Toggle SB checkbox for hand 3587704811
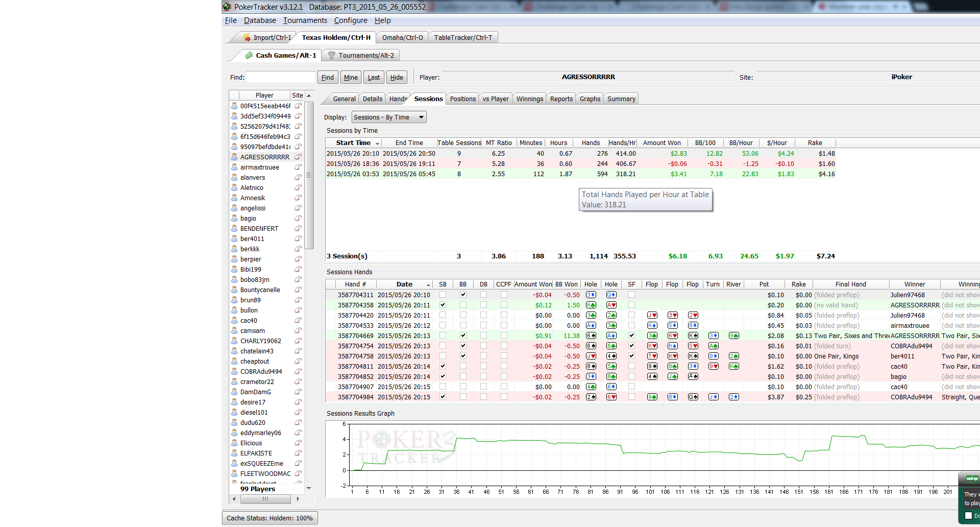Image resolution: width=980 pixels, height=527 pixels. (x=443, y=366)
